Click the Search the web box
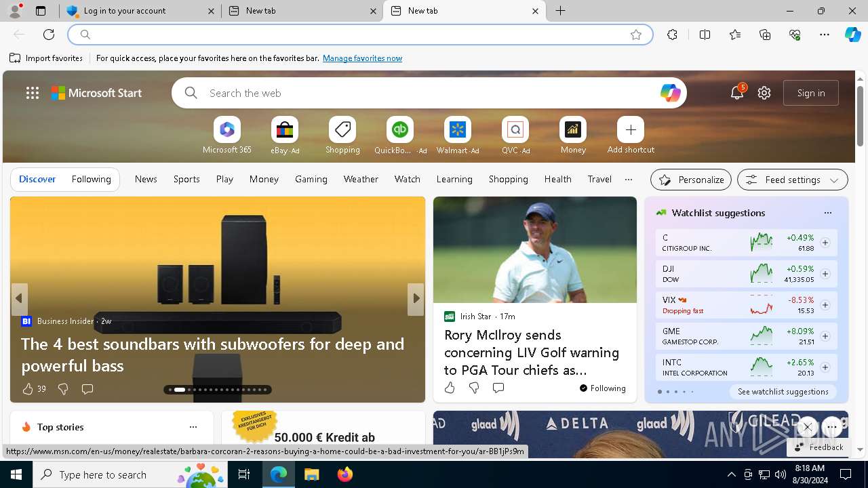Image resolution: width=868 pixels, height=488 pixels. [x=429, y=93]
